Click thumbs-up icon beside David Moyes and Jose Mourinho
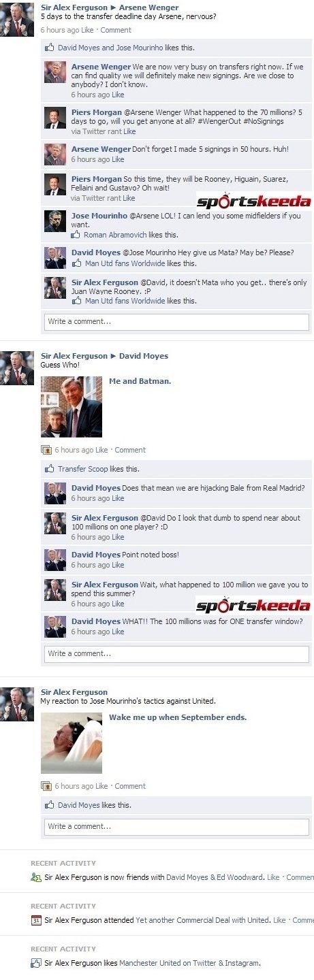The image size is (314, 980). 49,48
